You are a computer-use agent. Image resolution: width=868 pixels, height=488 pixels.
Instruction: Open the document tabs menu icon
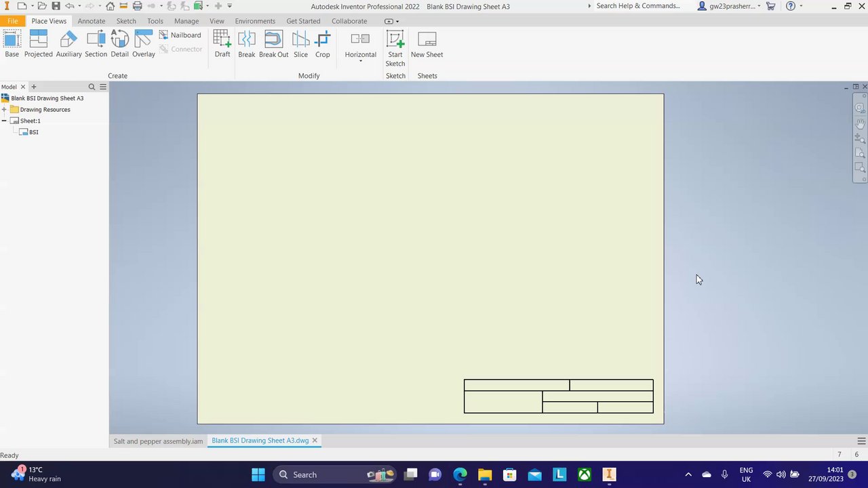point(861,441)
